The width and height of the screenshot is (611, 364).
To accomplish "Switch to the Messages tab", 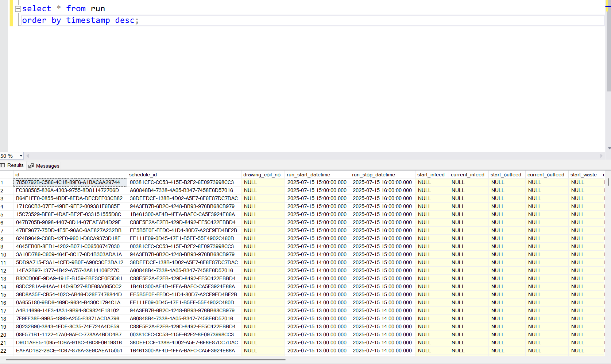I will tap(44, 166).
